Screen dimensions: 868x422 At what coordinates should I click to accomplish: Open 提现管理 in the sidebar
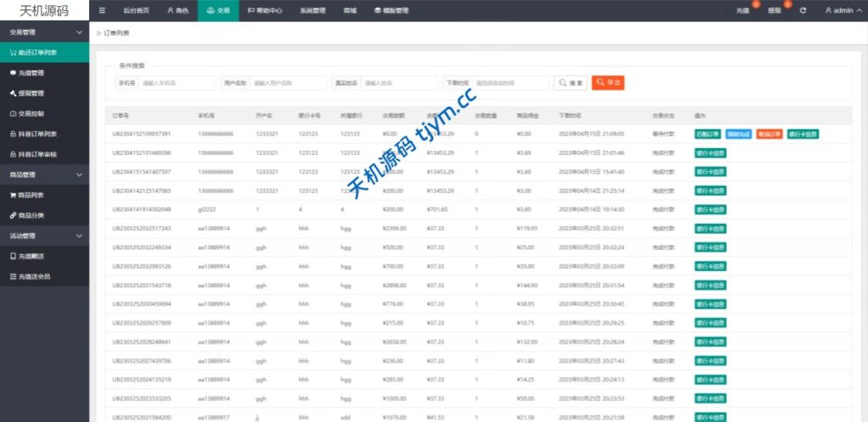coord(31,93)
